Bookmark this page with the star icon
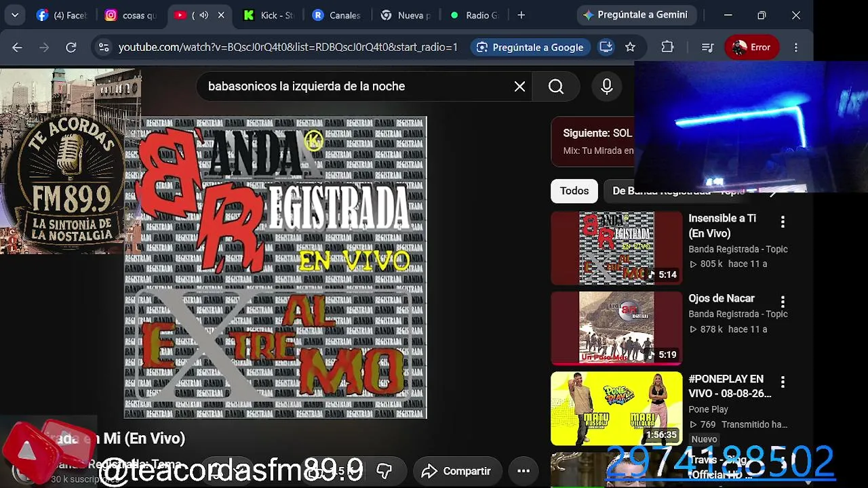 [631, 47]
